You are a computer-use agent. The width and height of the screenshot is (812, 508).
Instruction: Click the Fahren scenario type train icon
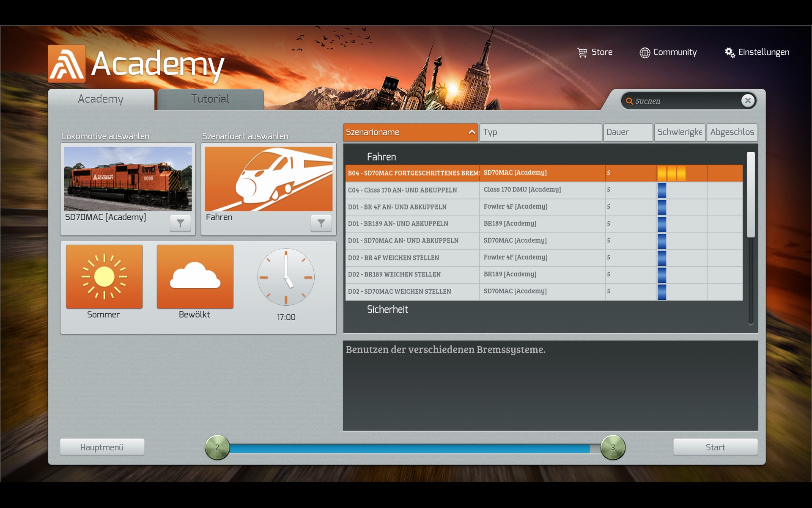click(x=269, y=179)
